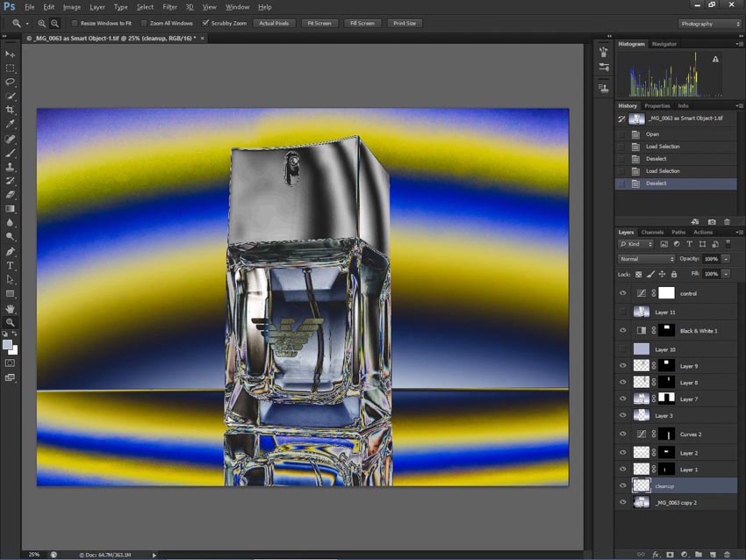Open the Opacity slider dropdown arrow
This screenshot has width=746, height=560.
(x=726, y=259)
